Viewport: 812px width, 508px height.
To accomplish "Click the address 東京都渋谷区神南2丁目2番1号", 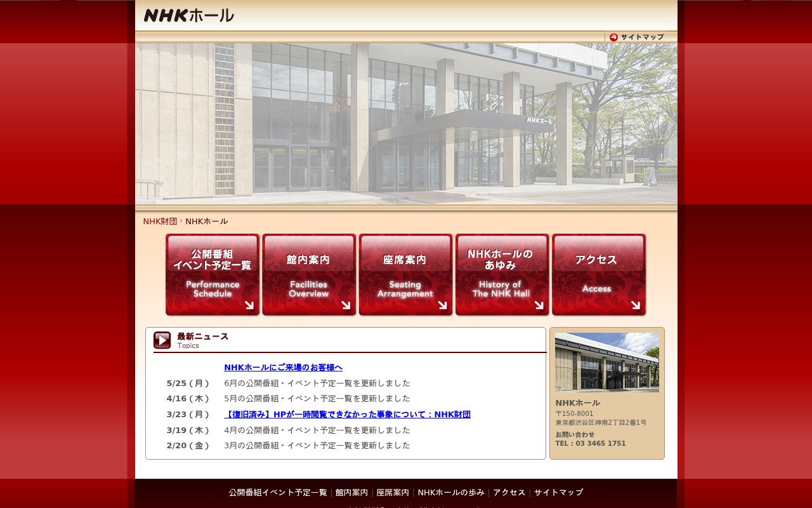I will pos(601,423).
